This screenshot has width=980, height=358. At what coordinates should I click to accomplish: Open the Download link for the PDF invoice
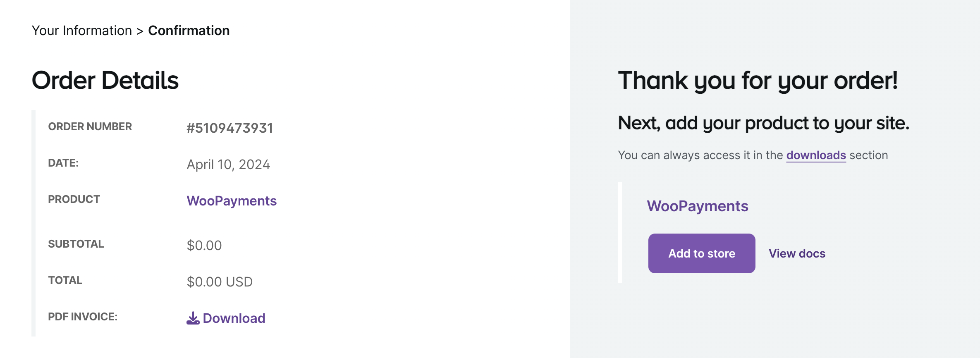(x=234, y=318)
